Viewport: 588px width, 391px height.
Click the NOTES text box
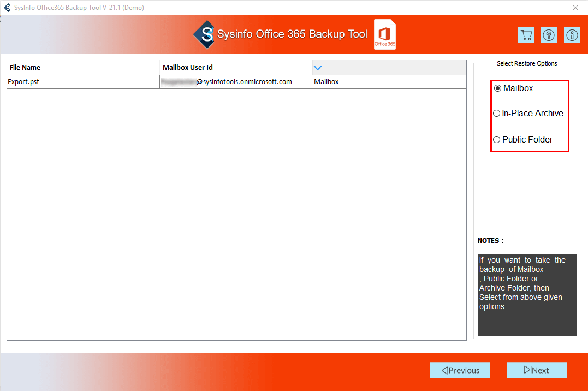coord(527,295)
